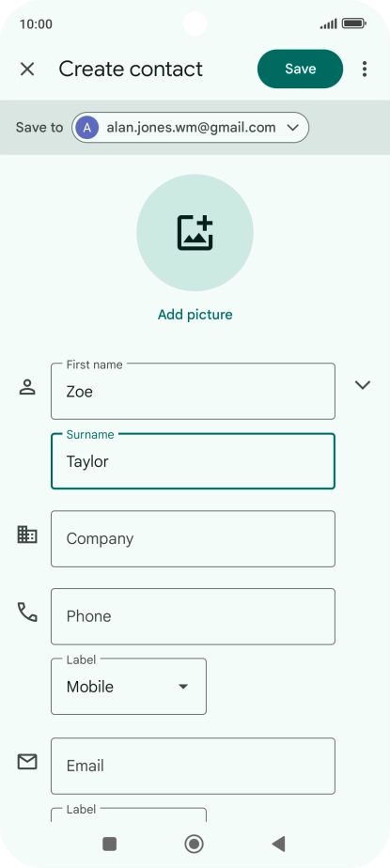390x868 pixels.
Task: Tap the Android home circle button
Action: tap(194, 844)
